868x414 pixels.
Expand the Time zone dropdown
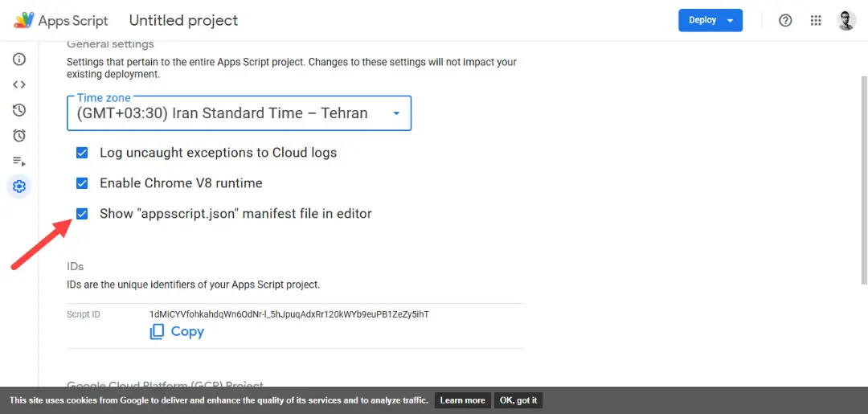coord(240,113)
